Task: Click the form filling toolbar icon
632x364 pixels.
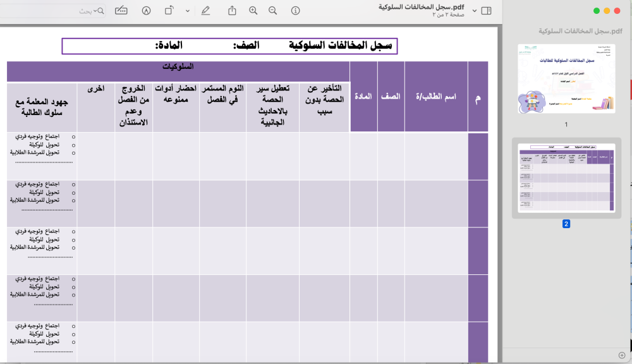Action: tap(121, 11)
